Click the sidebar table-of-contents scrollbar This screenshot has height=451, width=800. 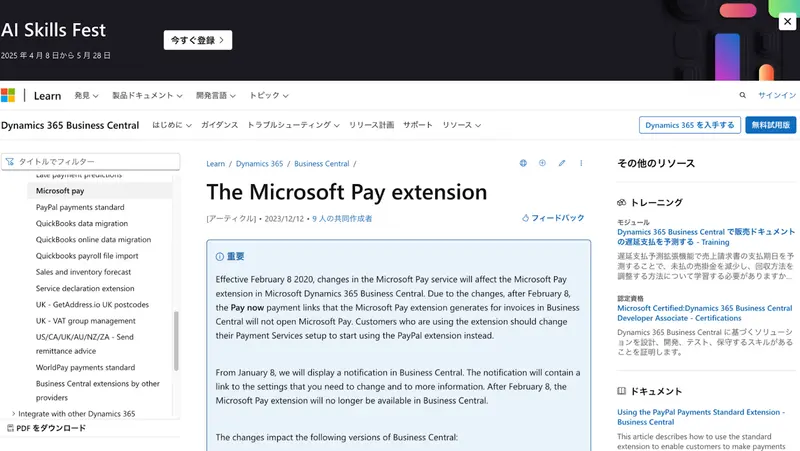click(x=177, y=341)
